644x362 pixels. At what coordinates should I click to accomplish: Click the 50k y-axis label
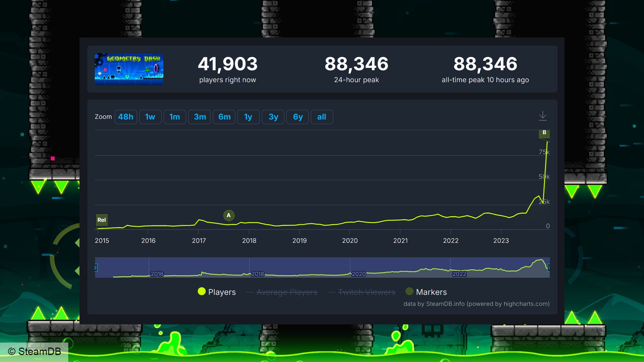544,177
